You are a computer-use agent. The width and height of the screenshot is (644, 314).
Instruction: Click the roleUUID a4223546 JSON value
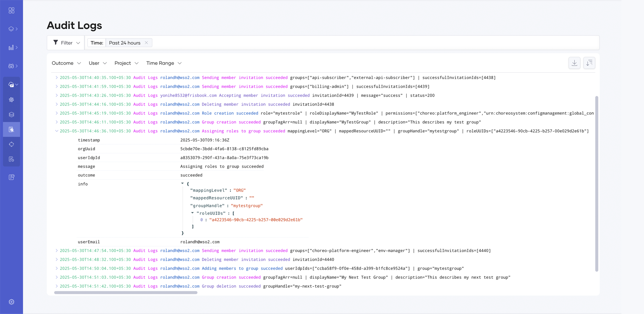point(256,220)
